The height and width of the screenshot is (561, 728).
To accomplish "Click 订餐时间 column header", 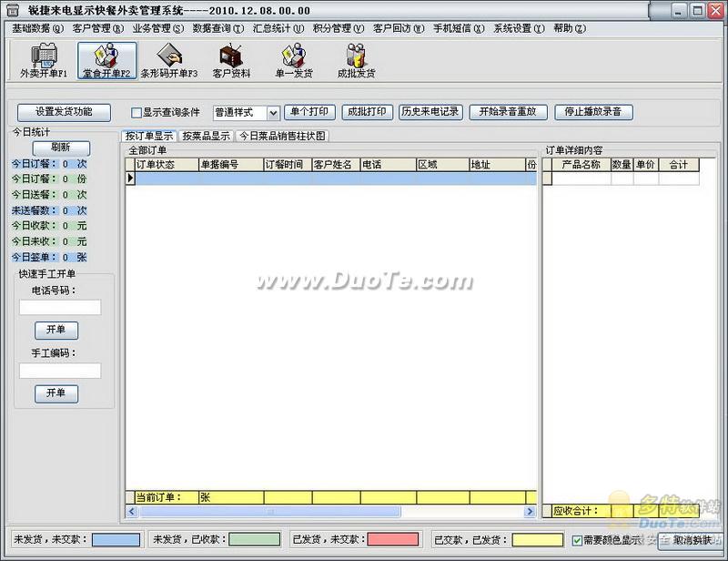I will click(288, 165).
